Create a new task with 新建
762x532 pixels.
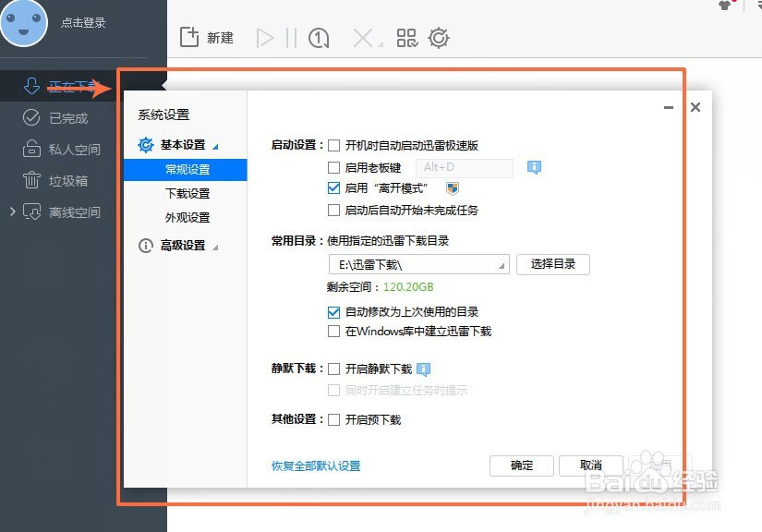pos(207,38)
